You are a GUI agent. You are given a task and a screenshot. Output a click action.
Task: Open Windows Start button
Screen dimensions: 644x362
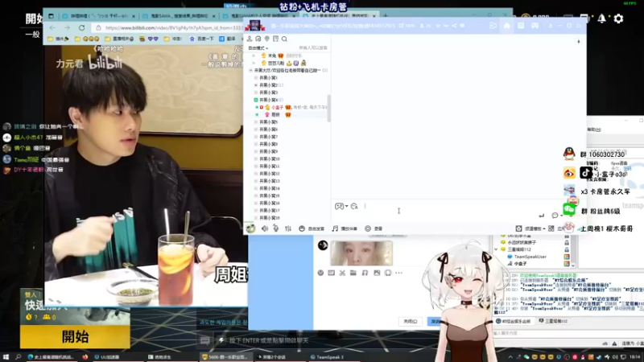point(6,357)
